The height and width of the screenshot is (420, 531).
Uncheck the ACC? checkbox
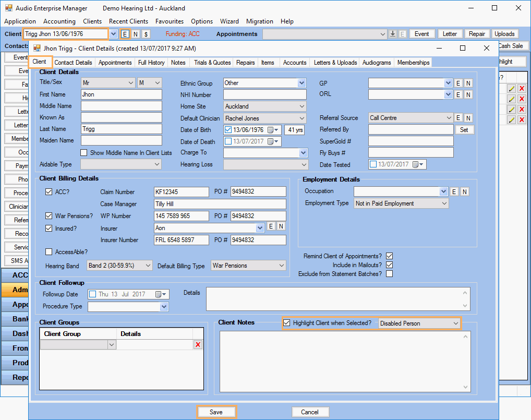pos(49,192)
